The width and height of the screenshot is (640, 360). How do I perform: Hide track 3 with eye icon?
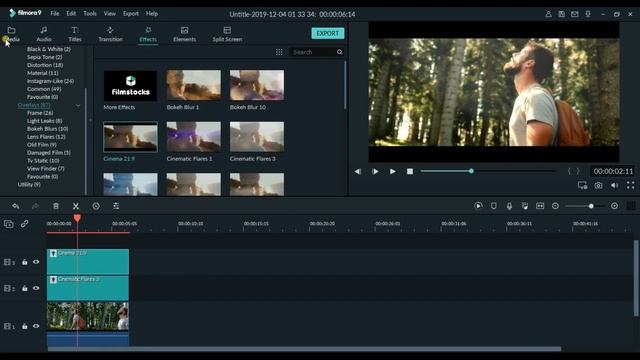point(36,262)
